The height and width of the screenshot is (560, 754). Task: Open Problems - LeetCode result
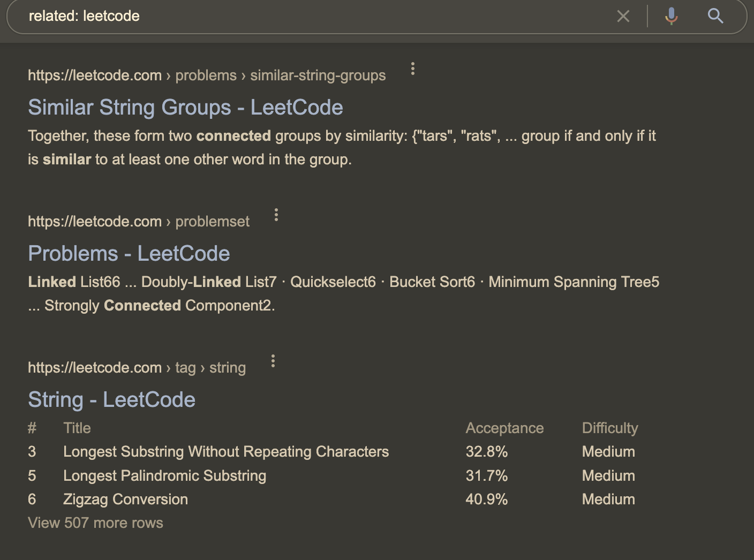coord(129,253)
